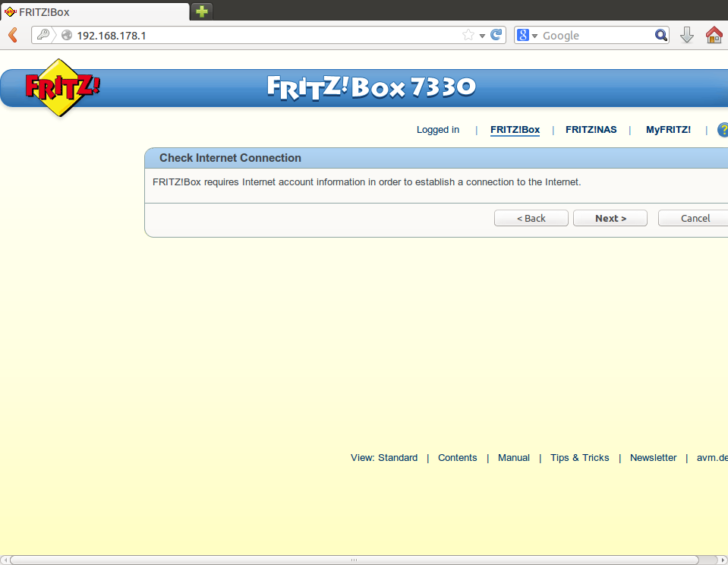Click the horizontal scrollbar left arrow
The width and height of the screenshot is (728, 565).
[x=5, y=560]
